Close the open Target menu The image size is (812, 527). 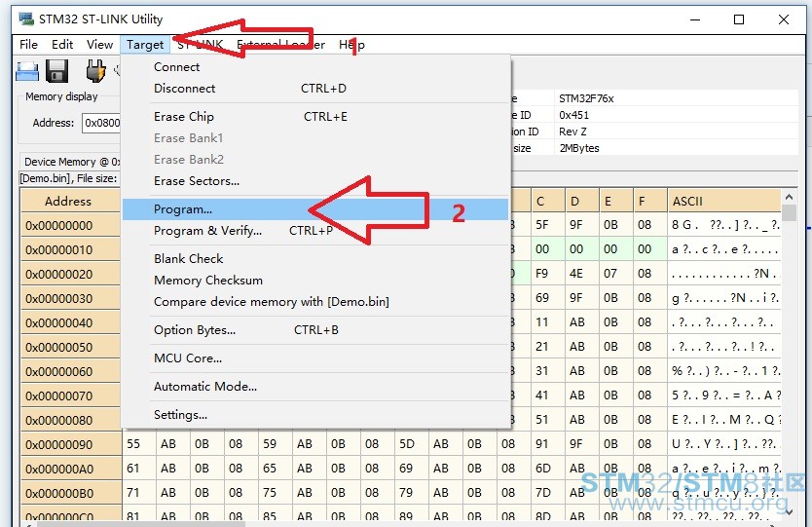pos(145,45)
